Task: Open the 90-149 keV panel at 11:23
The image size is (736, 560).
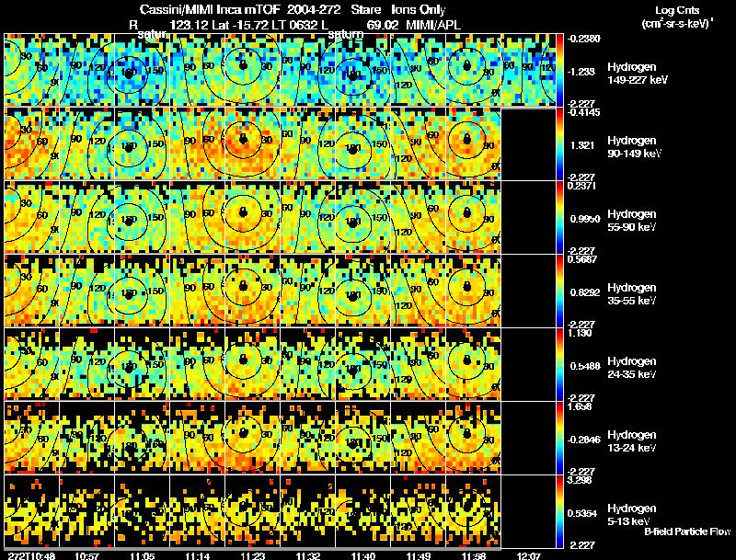Action: (252, 144)
